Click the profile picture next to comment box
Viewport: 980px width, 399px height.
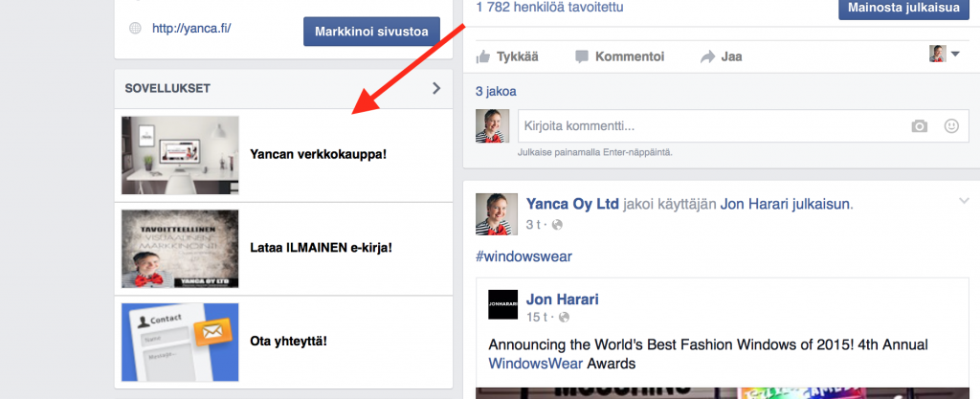tap(493, 126)
